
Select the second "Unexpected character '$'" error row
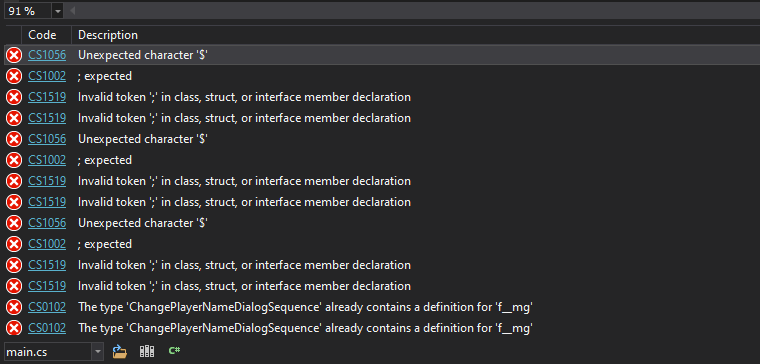pyautogui.click(x=380, y=139)
